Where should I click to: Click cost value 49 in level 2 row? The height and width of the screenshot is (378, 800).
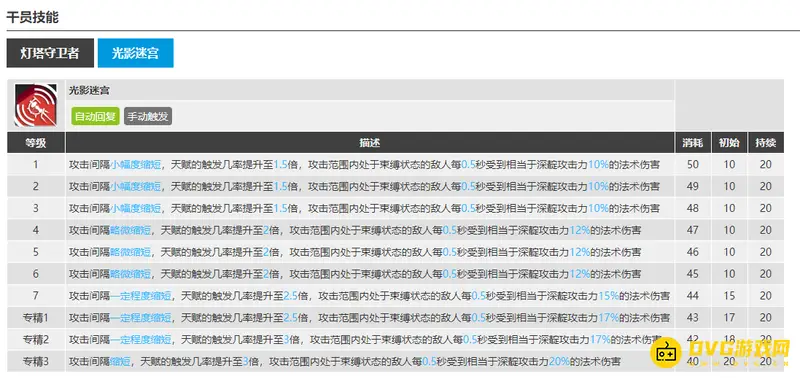692,187
